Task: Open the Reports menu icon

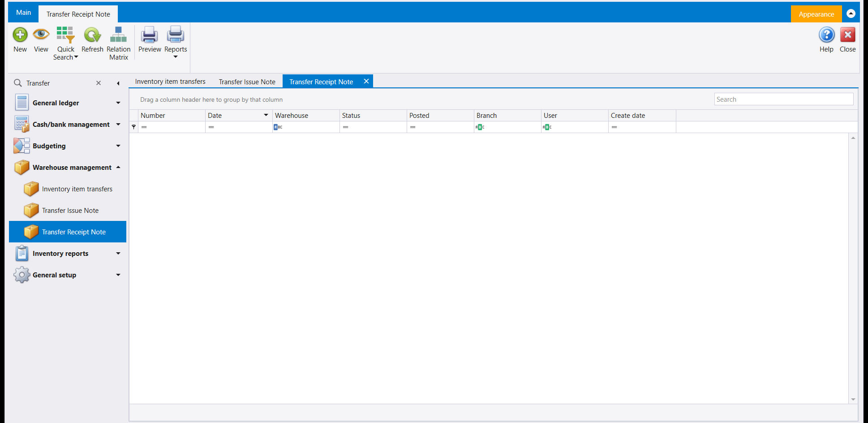Action: click(x=176, y=35)
